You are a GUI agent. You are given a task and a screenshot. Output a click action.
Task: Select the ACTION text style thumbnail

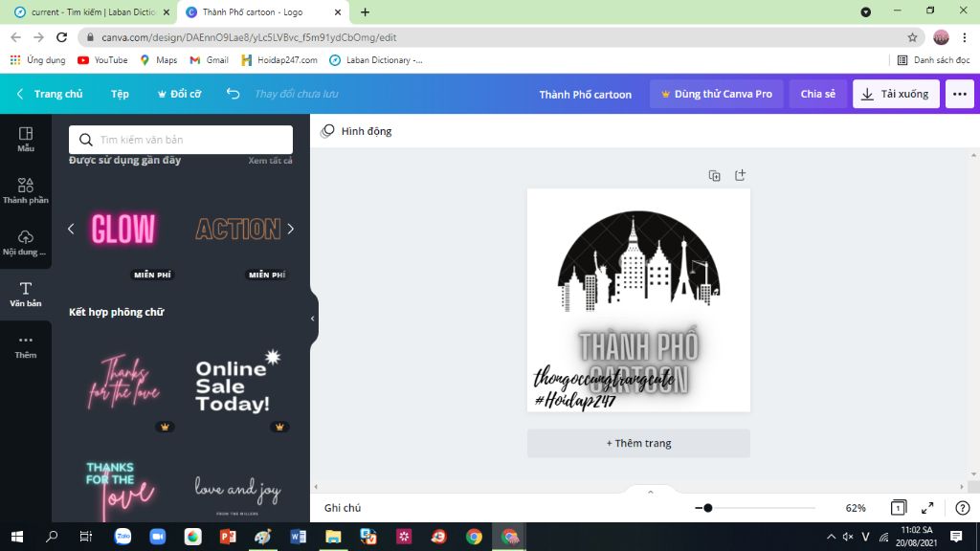(x=238, y=230)
